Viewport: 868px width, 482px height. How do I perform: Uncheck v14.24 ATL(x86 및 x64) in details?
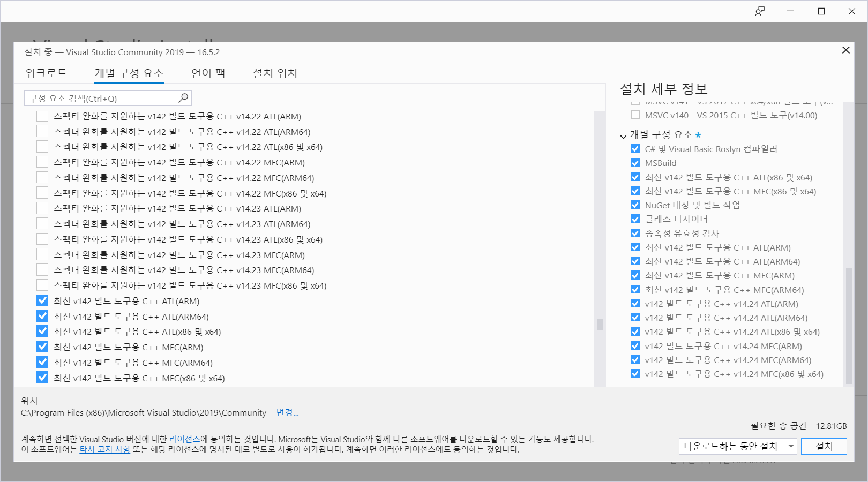coord(635,332)
